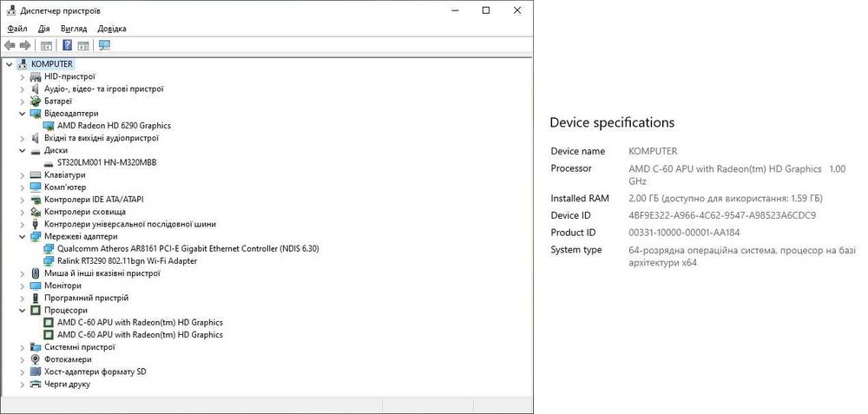Click the HID-пристрої category icon

point(36,77)
